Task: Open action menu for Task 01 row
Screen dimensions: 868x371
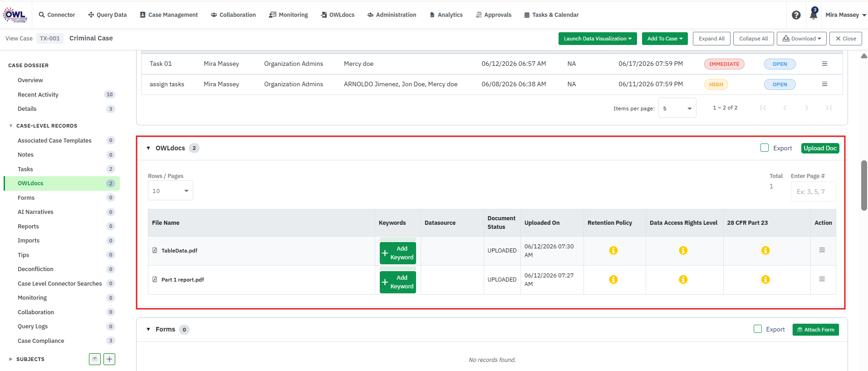Action: pyautogui.click(x=824, y=64)
